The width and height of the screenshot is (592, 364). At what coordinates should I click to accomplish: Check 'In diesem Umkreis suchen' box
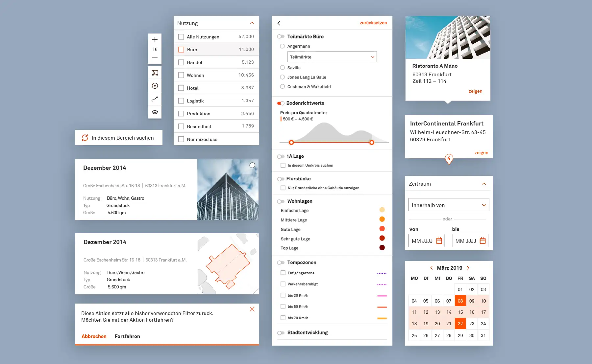point(283,165)
